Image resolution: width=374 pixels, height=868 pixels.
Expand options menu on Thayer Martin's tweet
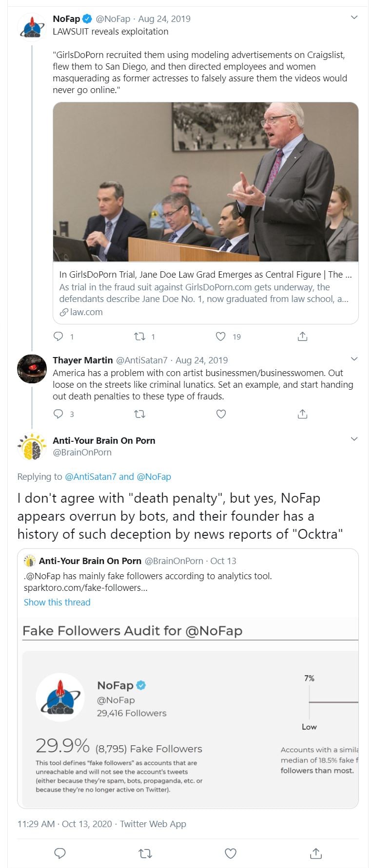354,359
